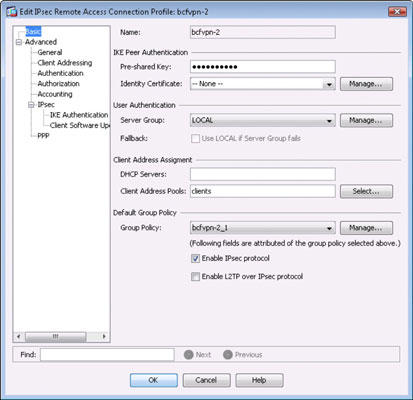Open the Identity Certificate dropdown
Viewport: 413px width, 400px height.
263,84
